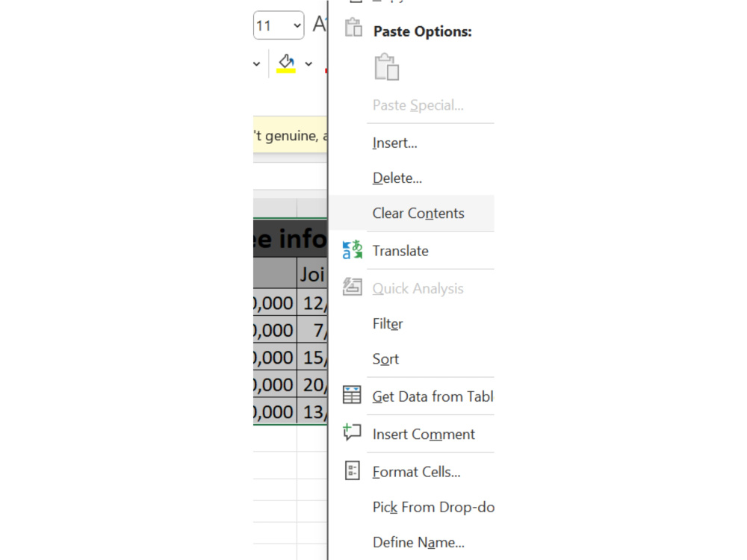Click the Get Data from Table icon

pyautogui.click(x=352, y=395)
